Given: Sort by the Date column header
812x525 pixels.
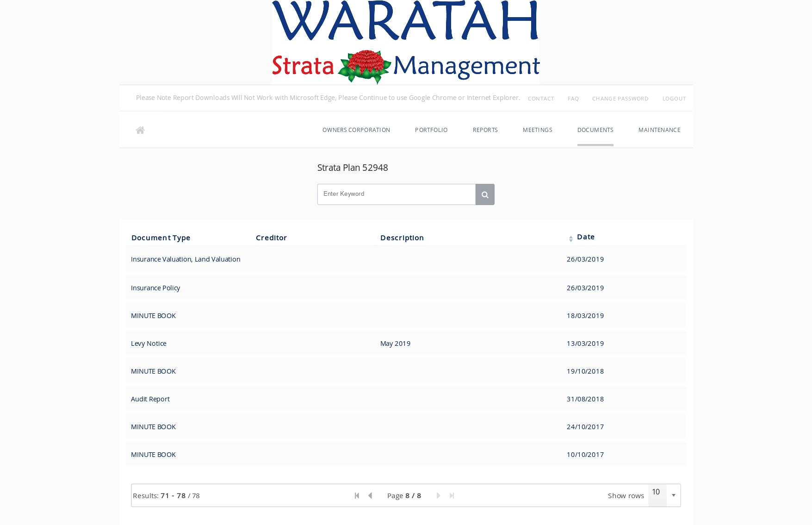Looking at the screenshot, I should tap(586, 237).
